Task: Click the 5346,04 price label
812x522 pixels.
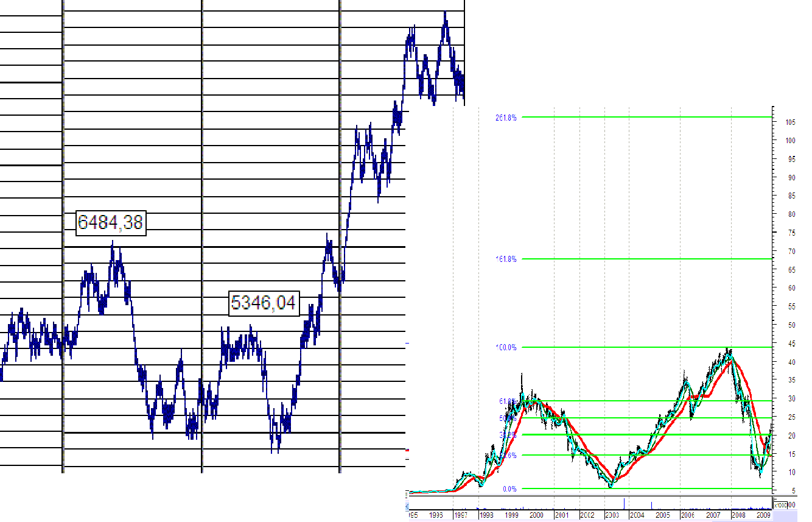Action: tap(264, 302)
